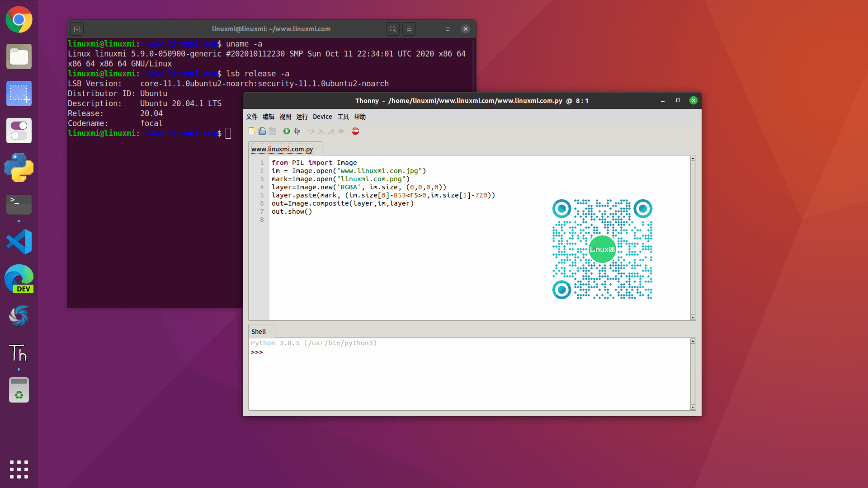The height and width of the screenshot is (488, 868).
Task: Open the Trash from the dock
Action: coord(19,390)
